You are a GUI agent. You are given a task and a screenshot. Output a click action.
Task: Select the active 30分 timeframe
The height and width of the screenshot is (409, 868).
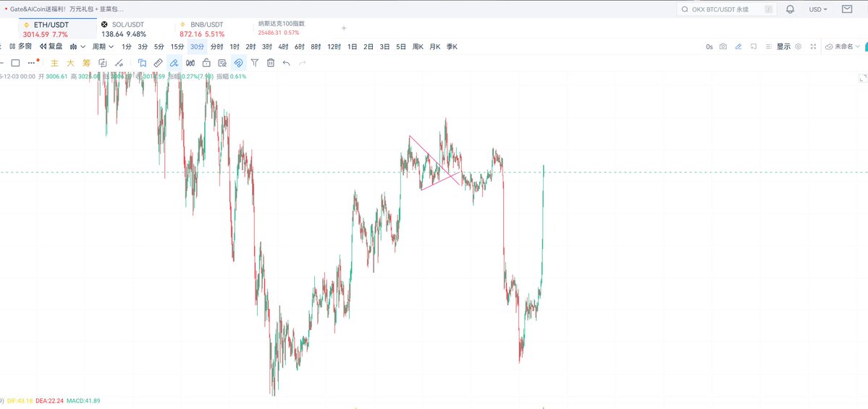pos(197,46)
